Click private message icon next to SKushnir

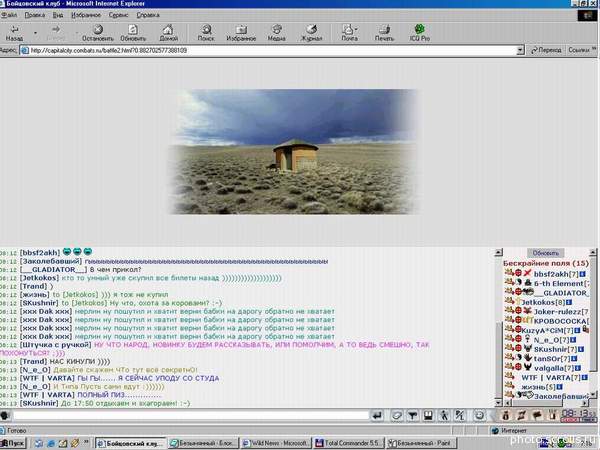[509, 348]
